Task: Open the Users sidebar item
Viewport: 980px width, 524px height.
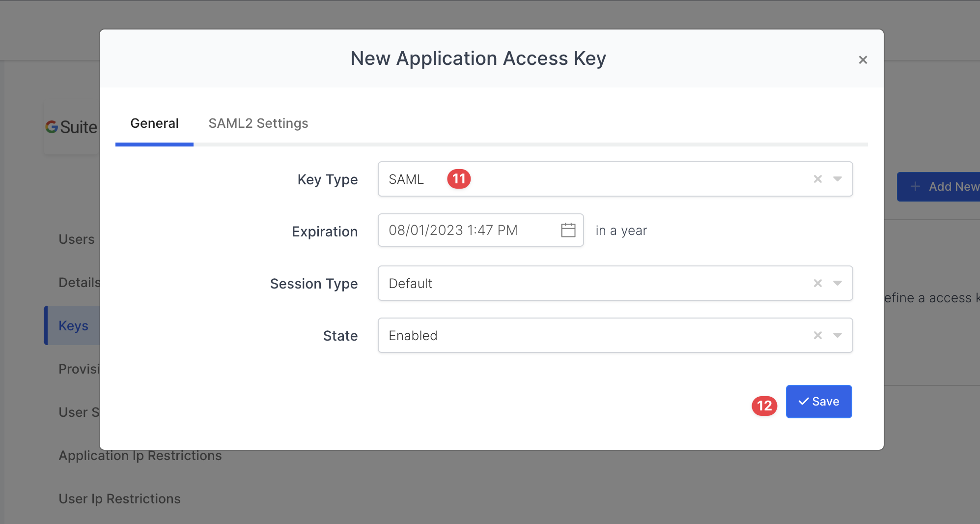Action: pyautogui.click(x=76, y=239)
